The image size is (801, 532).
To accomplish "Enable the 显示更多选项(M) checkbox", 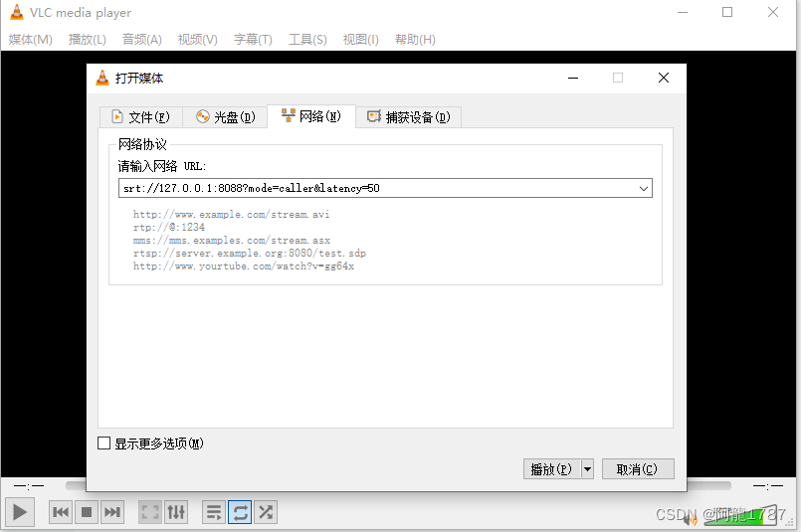I will click(103, 443).
